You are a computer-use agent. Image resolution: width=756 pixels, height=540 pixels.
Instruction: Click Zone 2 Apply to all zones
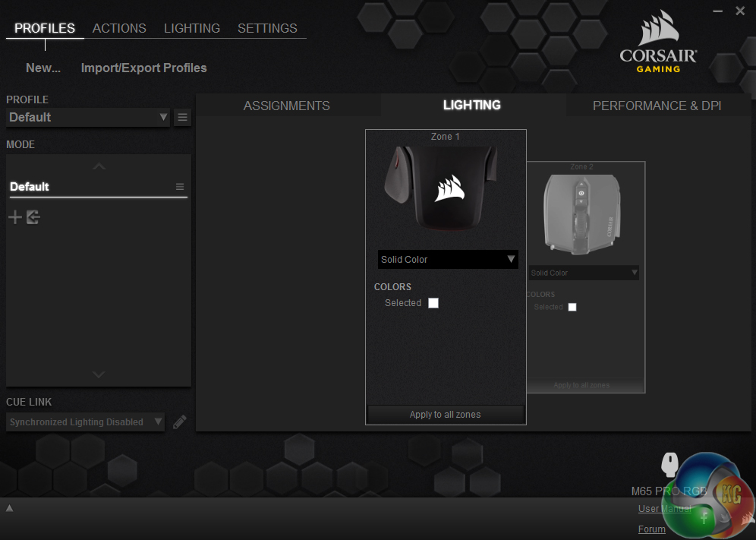(x=581, y=385)
